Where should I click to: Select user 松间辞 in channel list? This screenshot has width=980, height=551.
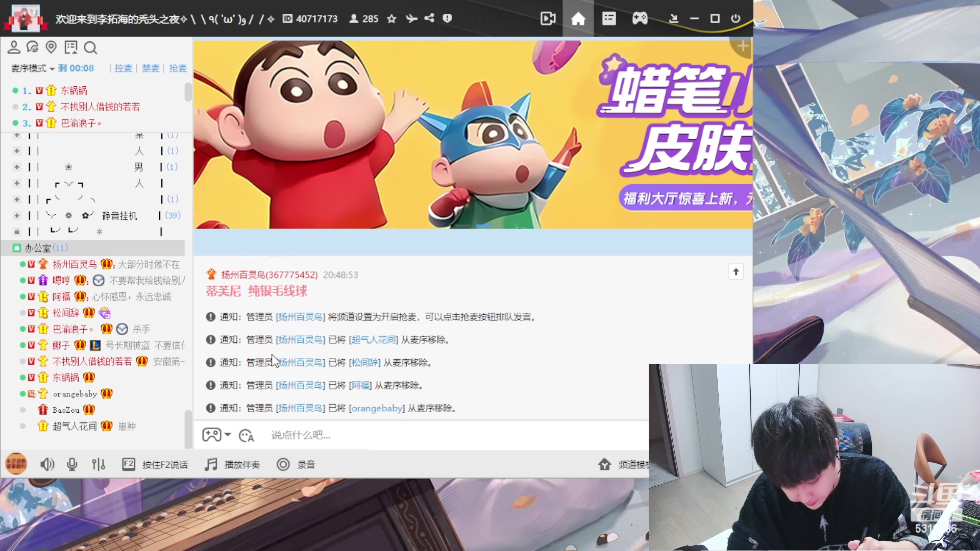[66, 313]
